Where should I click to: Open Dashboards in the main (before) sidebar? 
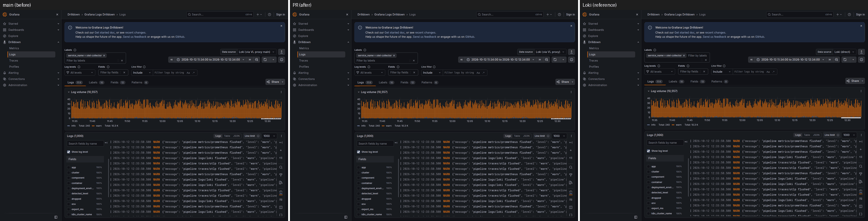coord(16,30)
